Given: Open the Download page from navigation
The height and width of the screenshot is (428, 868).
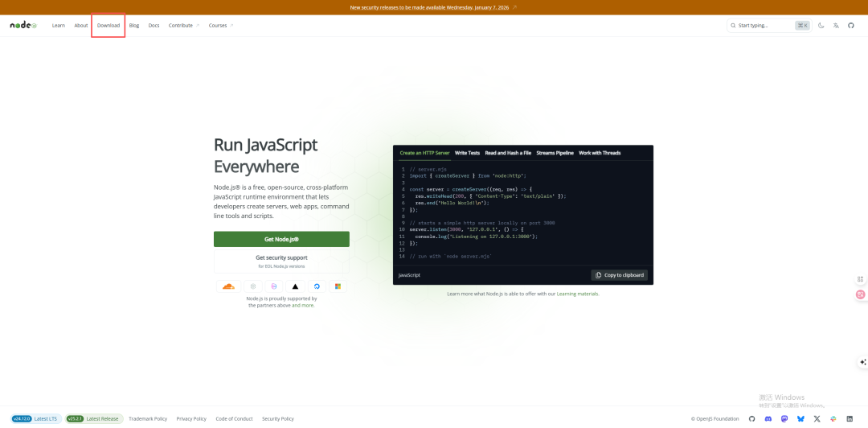Looking at the screenshot, I should (108, 25).
